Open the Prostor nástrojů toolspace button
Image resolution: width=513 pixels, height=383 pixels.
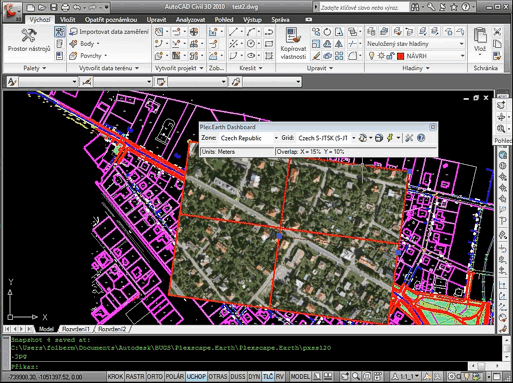(x=29, y=40)
